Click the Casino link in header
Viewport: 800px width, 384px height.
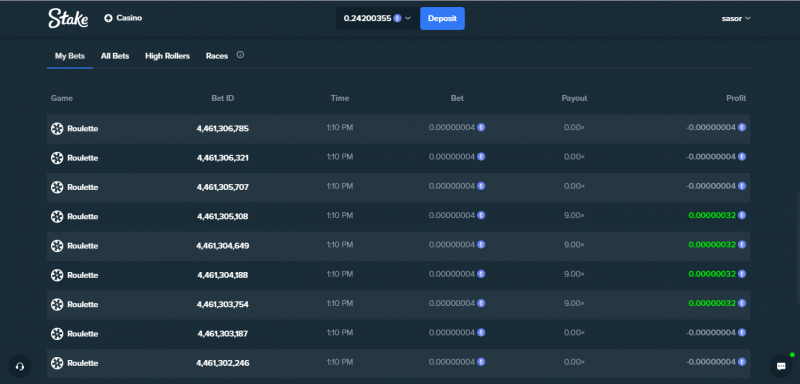(129, 18)
